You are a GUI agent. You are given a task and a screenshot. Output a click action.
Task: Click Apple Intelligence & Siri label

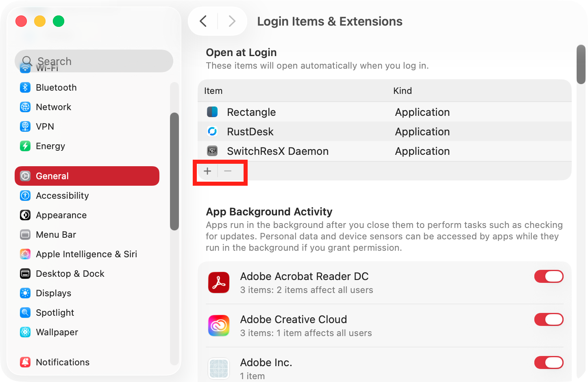click(x=87, y=254)
